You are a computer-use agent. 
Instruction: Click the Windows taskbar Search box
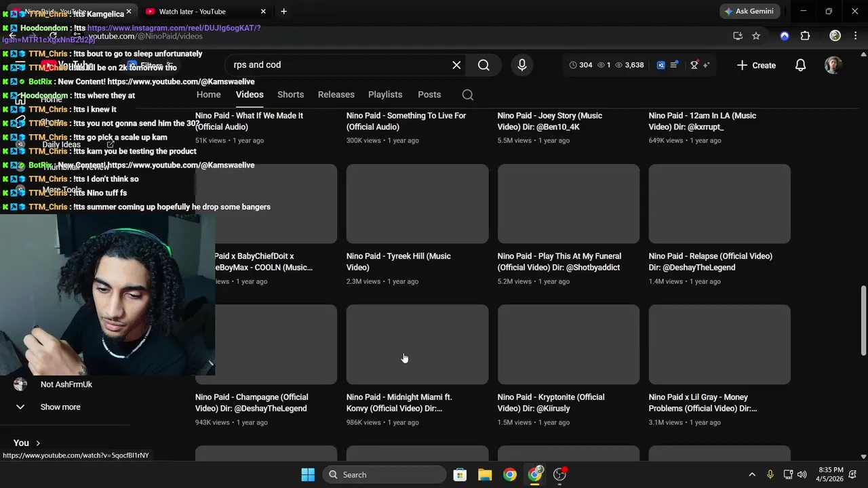tap(384, 474)
